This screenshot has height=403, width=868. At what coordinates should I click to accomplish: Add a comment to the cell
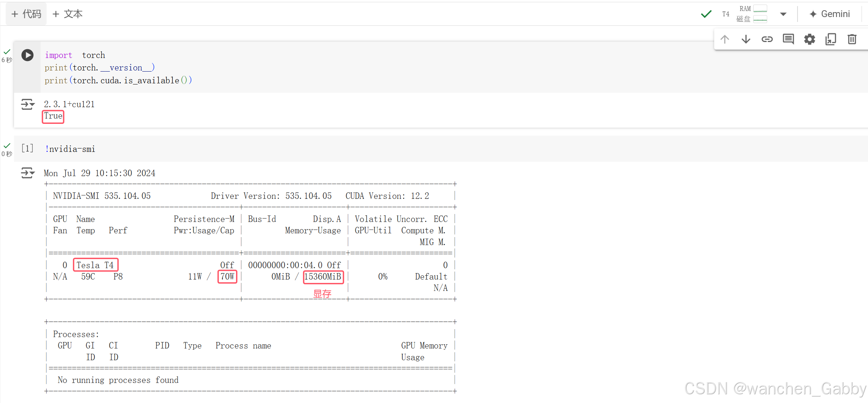[x=788, y=39]
